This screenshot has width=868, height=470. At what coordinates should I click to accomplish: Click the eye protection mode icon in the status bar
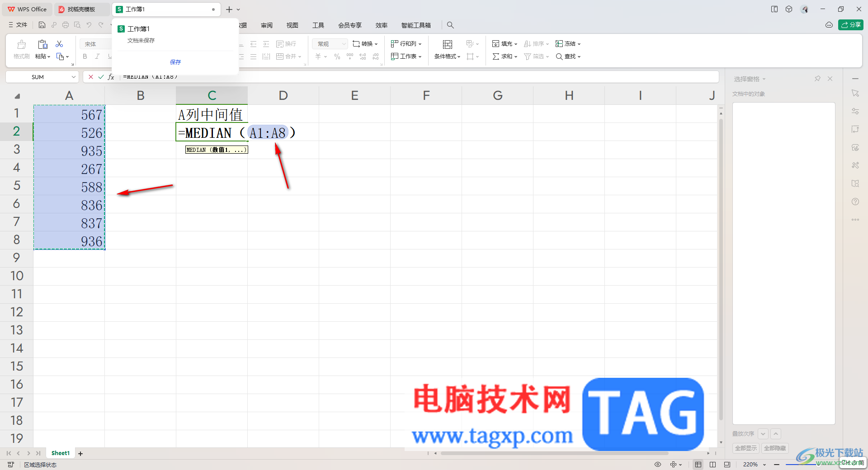[x=658, y=464]
